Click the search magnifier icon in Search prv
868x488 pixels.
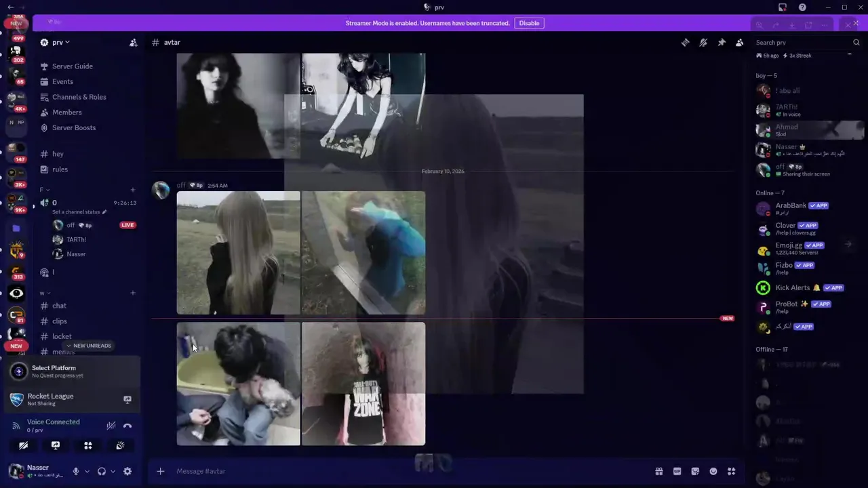tap(856, 42)
